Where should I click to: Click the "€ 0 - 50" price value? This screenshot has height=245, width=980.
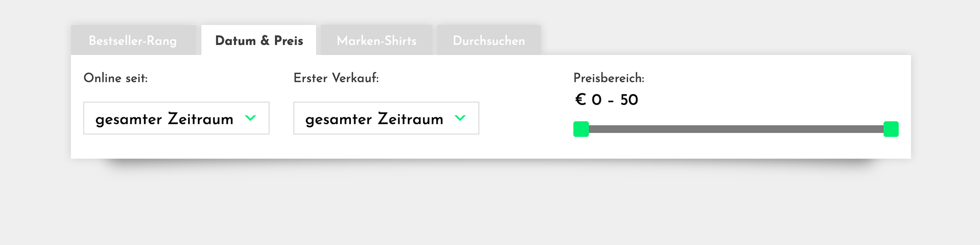click(607, 100)
